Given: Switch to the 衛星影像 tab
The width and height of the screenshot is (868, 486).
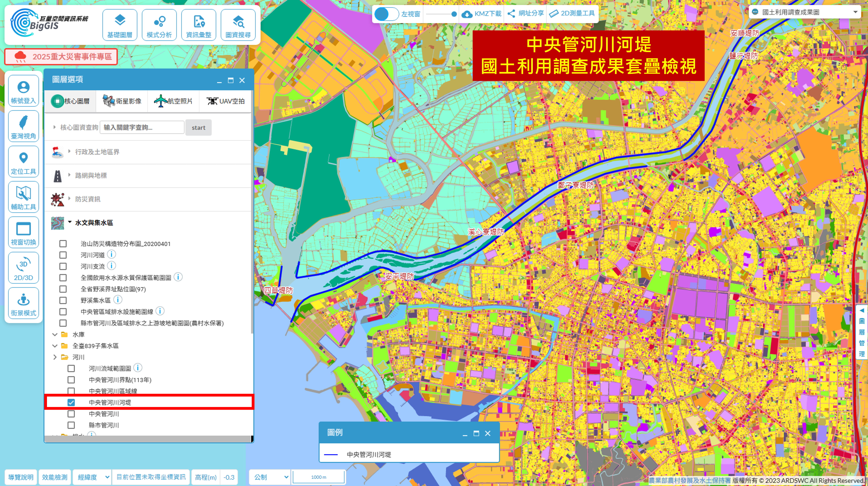Looking at the screenshot, I should [x=122, y=101].
